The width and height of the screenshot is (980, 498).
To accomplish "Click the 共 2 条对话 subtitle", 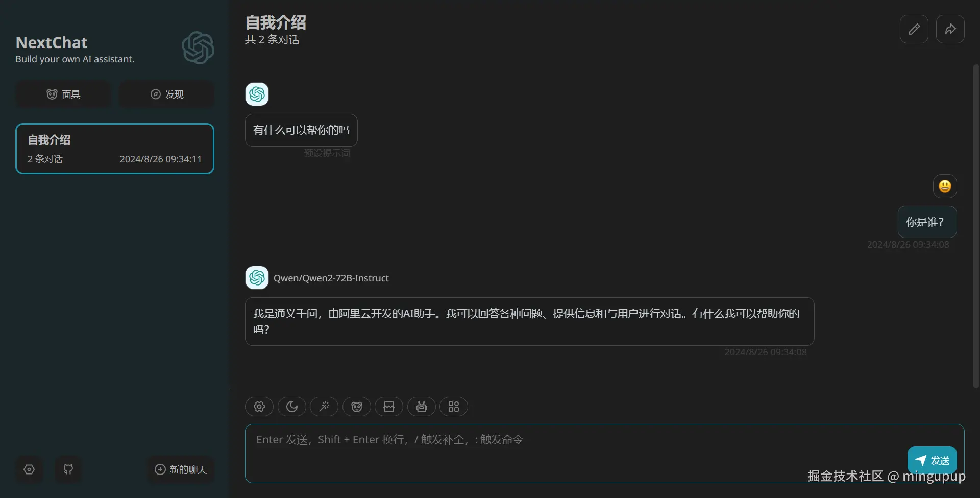I will coord(272,40).
